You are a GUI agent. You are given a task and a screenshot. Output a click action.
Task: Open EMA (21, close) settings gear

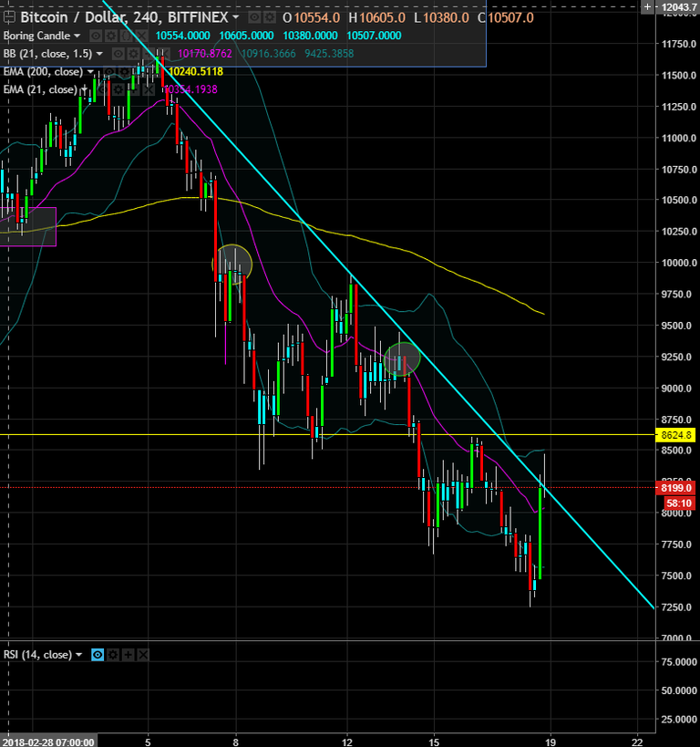point(118,89)
